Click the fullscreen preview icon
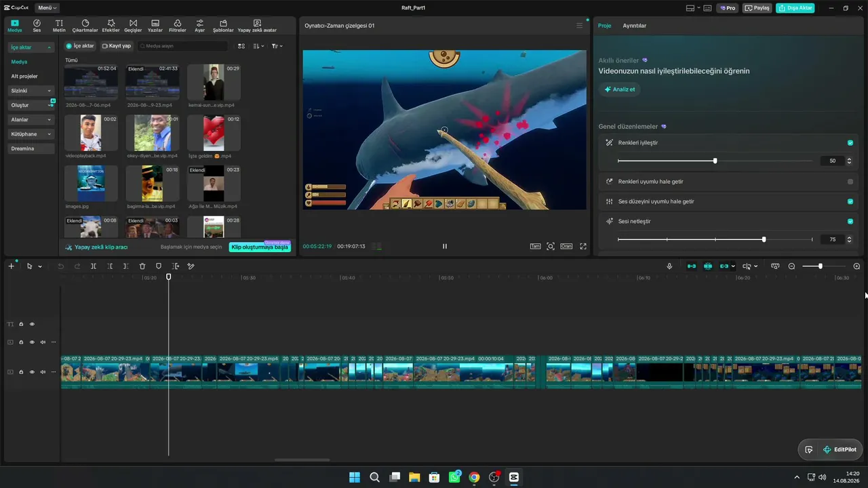The image size is (868, 488). click(x=583, y=246)
